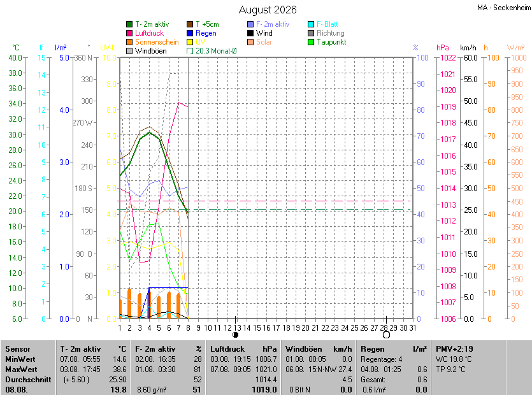Click the WC 19.8 °C wind chill value
Screen dimensions: 532x395
tap(454, 359)
